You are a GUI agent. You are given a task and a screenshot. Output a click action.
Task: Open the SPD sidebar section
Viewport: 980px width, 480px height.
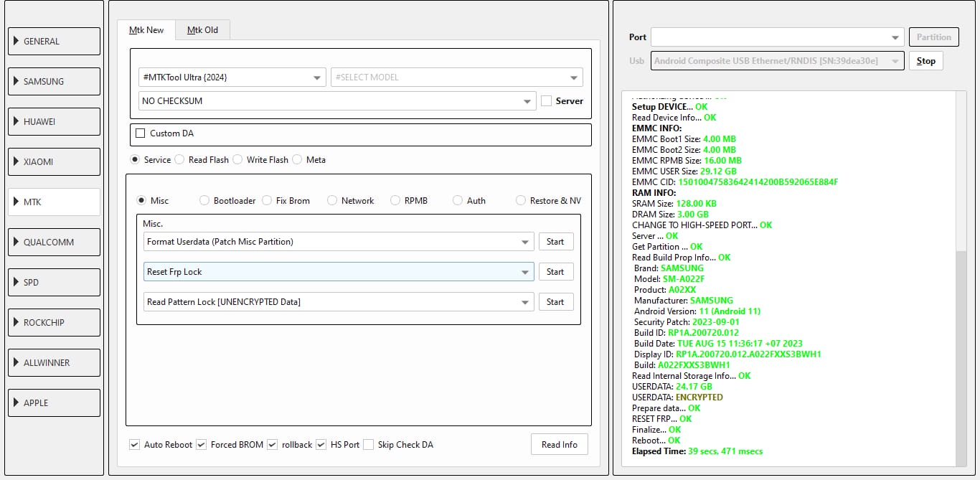click(x=54, y=283)
